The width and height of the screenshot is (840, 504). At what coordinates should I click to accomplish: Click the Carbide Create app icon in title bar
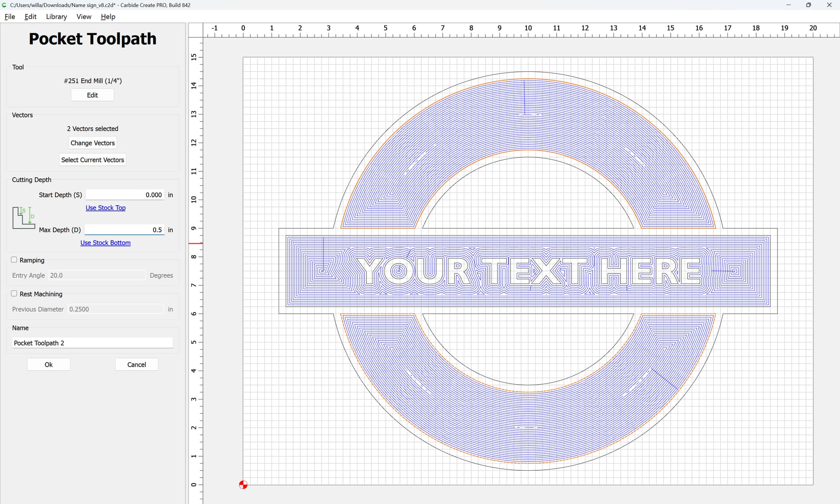[4, 5]
